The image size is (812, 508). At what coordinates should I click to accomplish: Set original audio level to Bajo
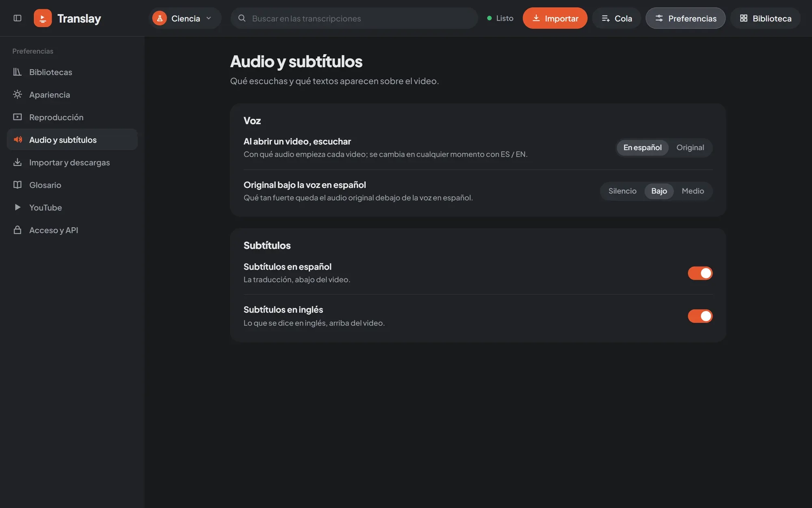click(659, 191)
